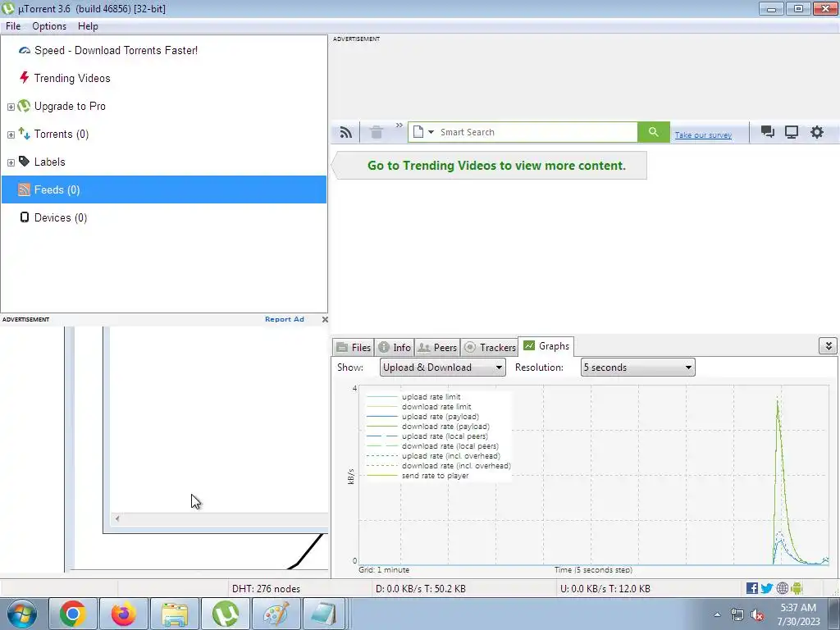Switch to the Files tab
Viewport: 840px width, 630px height.
pos(354,348)
